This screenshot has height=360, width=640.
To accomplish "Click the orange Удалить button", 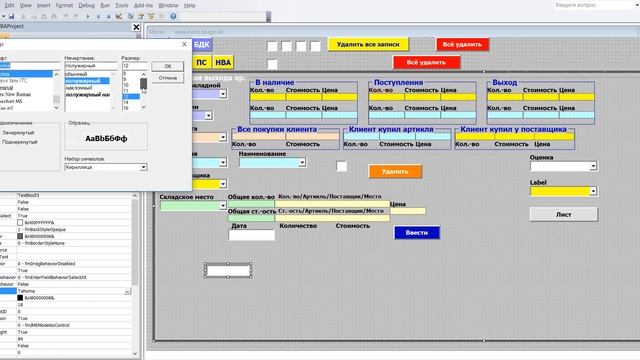I will [395, 171].
